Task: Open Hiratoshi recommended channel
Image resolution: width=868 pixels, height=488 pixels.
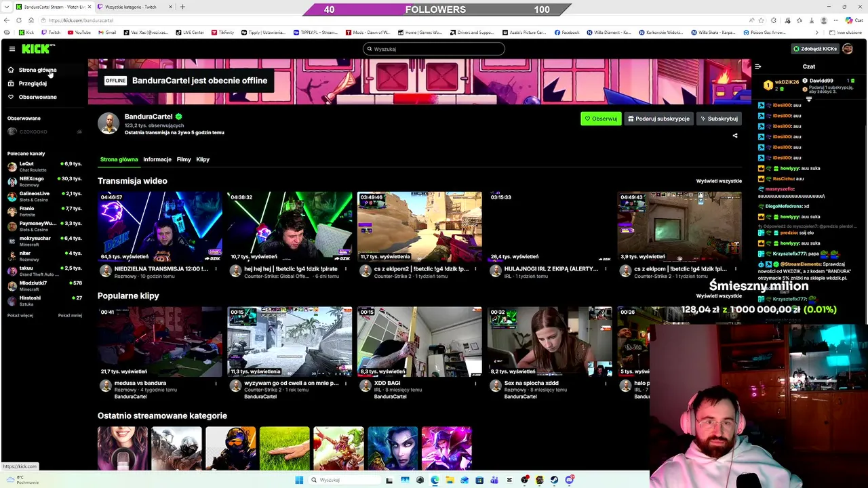Action: coord(45,300)
